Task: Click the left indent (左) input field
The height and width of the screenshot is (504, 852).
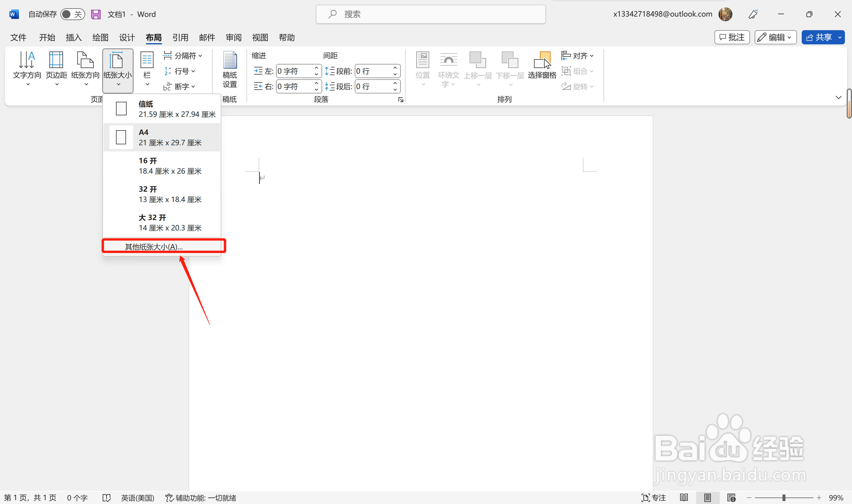Action: pyautogui.click(x=294, y=71)
